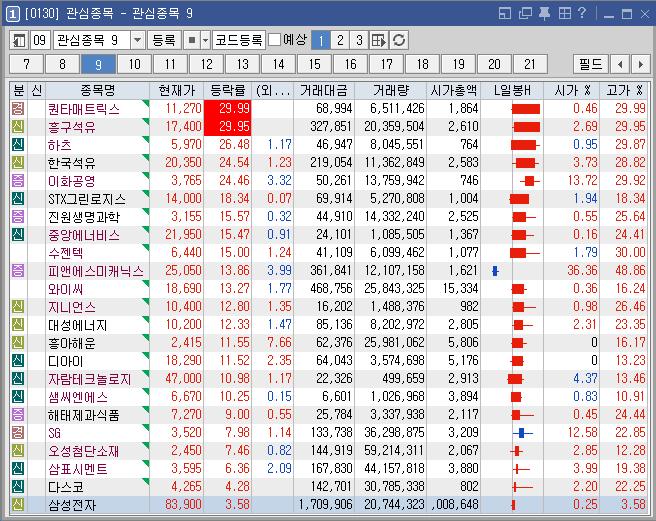
Task: Click the black square stop button
Action: click(192, 40)
